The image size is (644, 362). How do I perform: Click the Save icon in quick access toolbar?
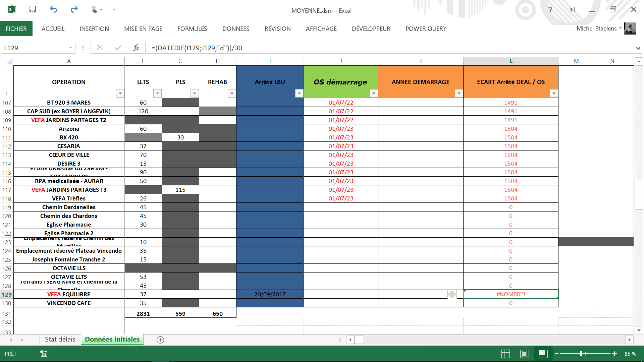coord(33,9)
